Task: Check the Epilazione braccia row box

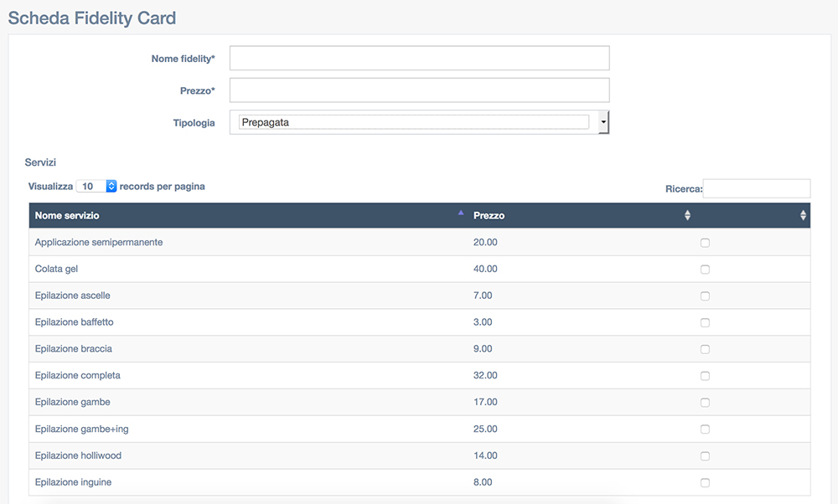Action: 705,350
